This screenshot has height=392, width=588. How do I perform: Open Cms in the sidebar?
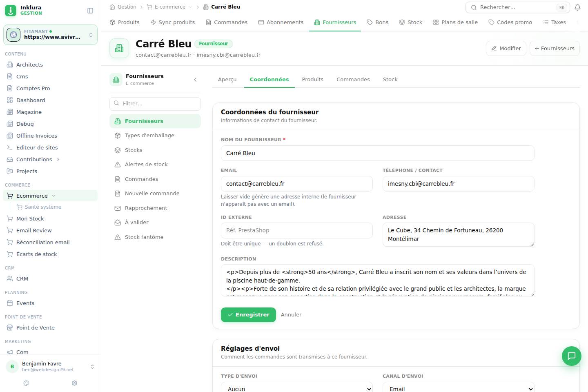tap(50, 76)
